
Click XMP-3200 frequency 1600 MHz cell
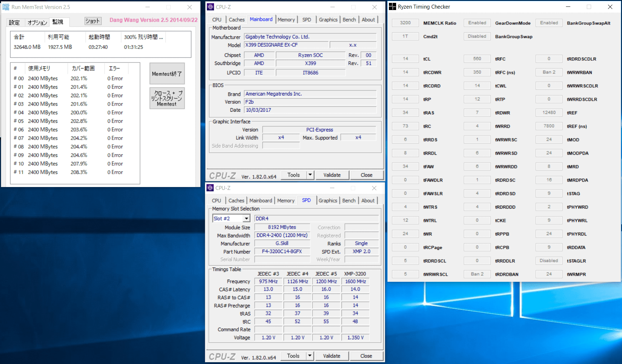coord(355,281)
